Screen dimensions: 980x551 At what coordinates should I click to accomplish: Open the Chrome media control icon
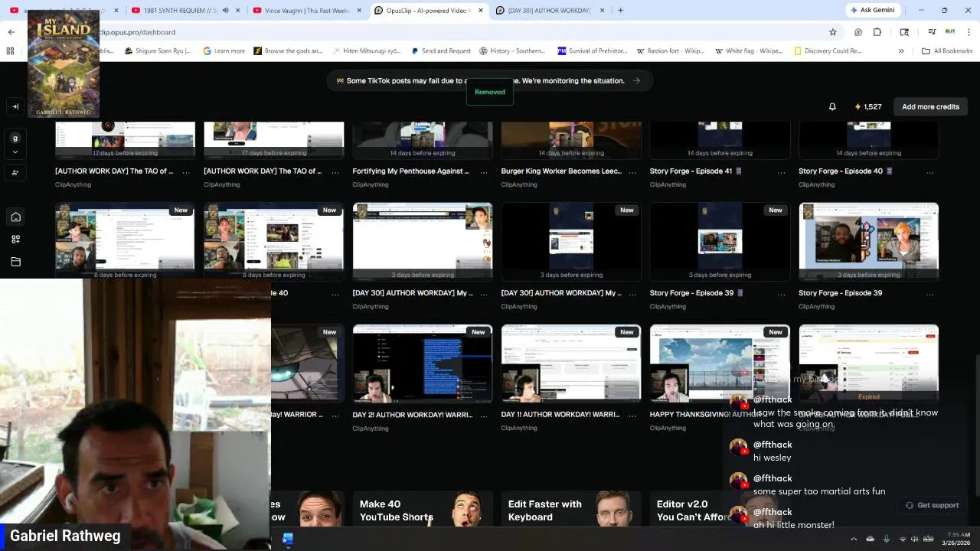click(x=932, y=32)
